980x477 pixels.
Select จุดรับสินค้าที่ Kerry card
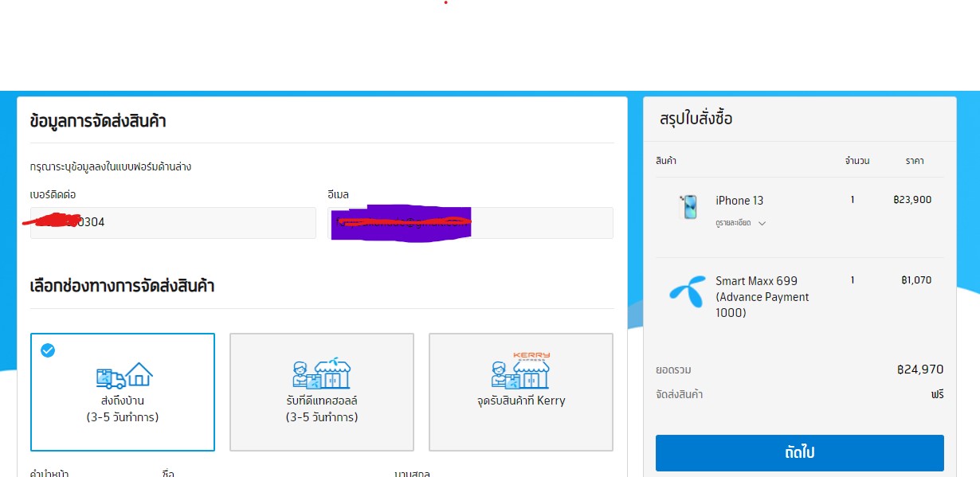pyautogui.click(x=521, y=392)
